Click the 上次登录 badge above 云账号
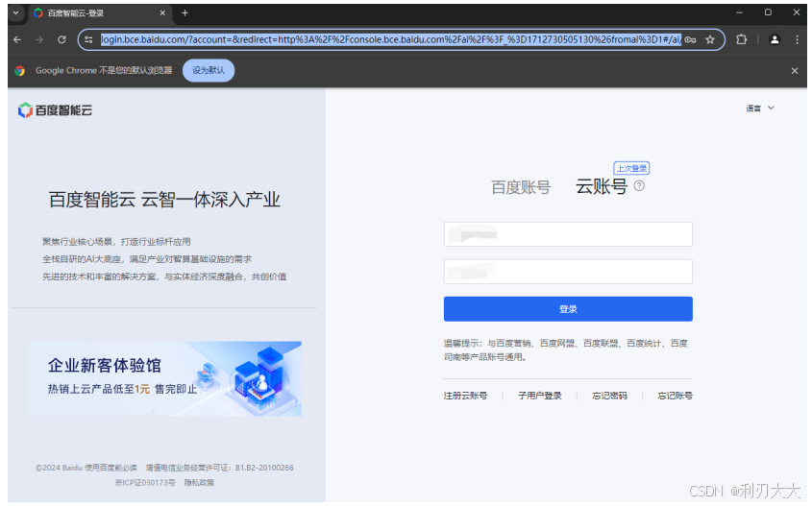Image resolution: width=812 pixels, height=506 pixels. [x=631, y=168]
